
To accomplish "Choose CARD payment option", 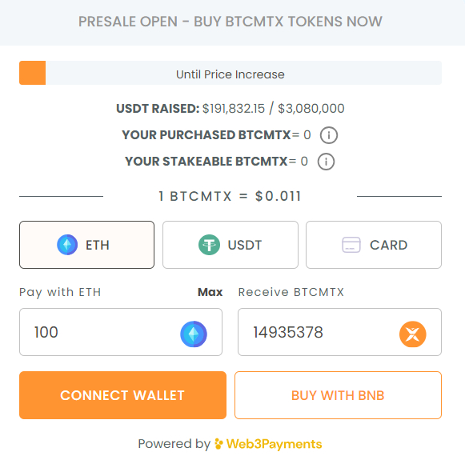I will [x=374, y=245].
